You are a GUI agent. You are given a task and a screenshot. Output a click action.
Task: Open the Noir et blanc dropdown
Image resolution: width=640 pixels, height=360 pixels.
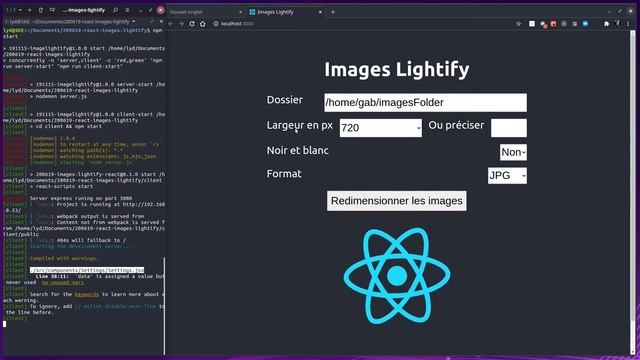tap(513, 152)
